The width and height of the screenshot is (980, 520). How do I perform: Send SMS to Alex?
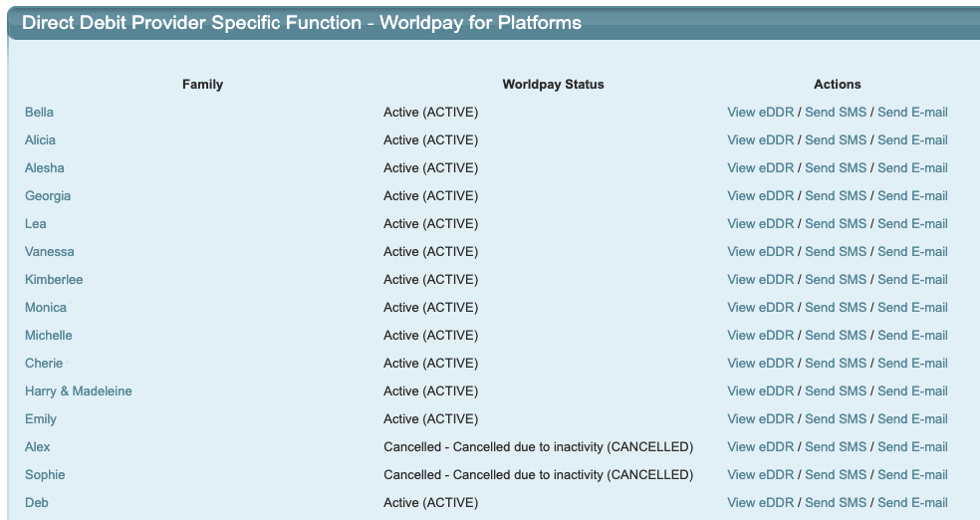836,447
